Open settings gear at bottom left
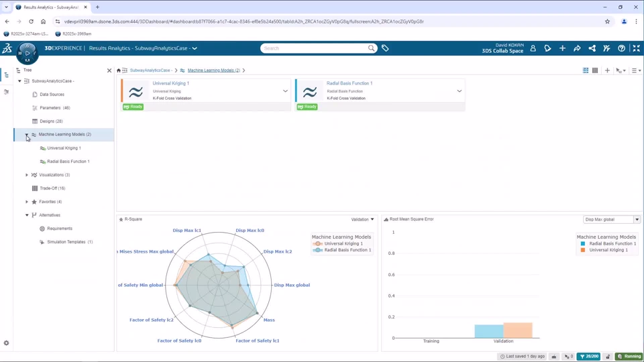The image size is (644, 362). (x=6, y=343)
